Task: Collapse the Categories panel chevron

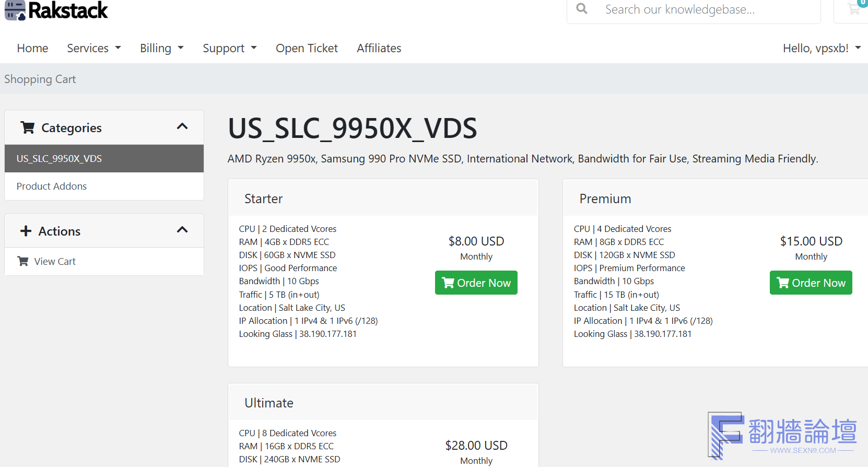Action: pos(182,126)
